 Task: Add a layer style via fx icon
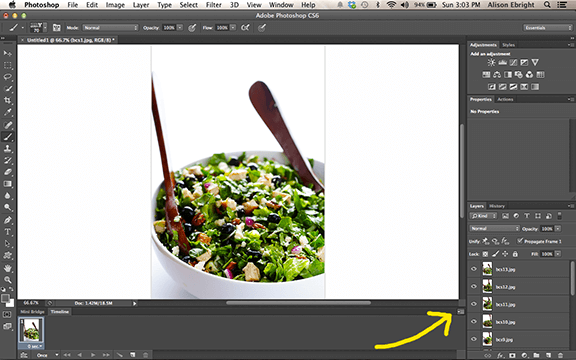[500, 356]
